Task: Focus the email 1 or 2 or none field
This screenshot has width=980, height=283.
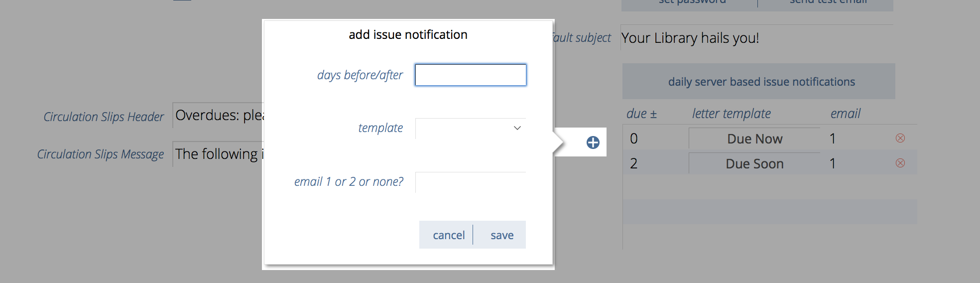Action: point(471,182)
